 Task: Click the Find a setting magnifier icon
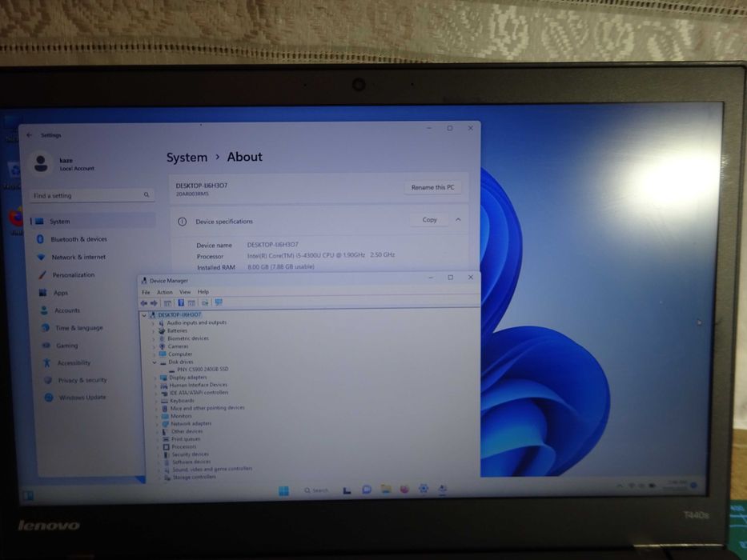(x=147, y=194)
